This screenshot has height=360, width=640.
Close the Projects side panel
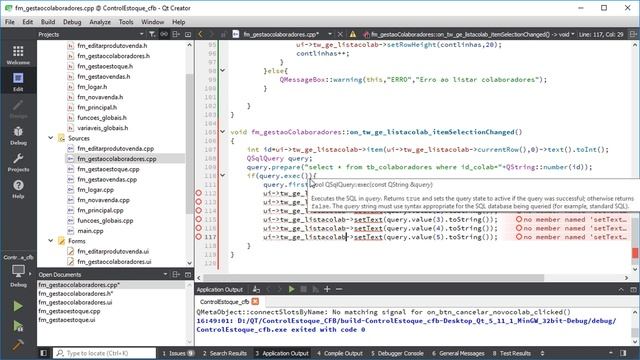coord(188,34)
